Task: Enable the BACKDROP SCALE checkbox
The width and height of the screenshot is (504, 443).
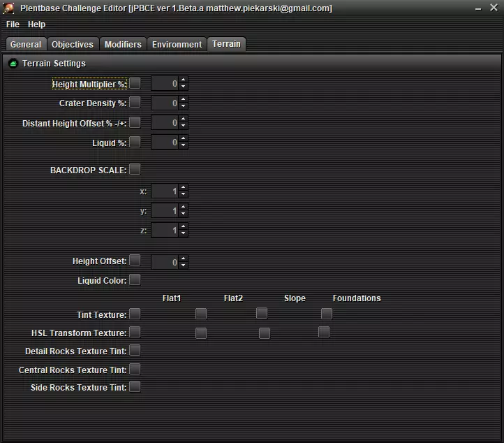Action: pos(135,169)
